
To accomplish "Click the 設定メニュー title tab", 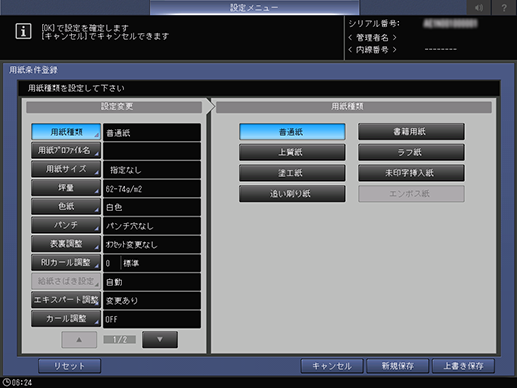I will pyautogui.click(x=254, y=7).
